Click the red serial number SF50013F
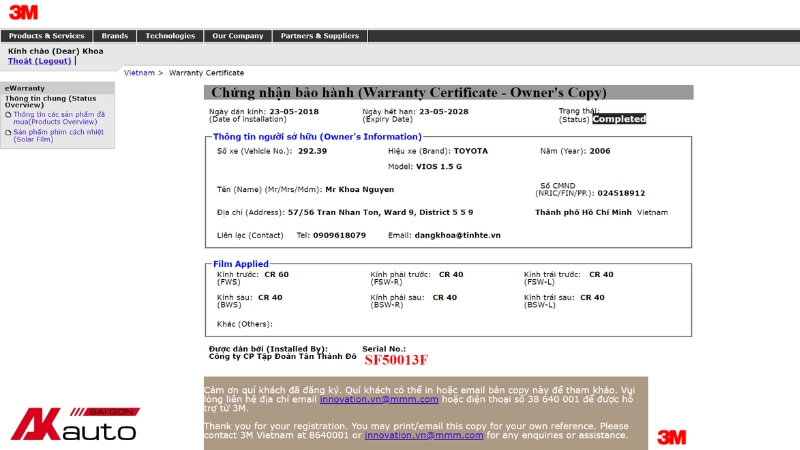 pyautogui.click(x=395, y=360)
